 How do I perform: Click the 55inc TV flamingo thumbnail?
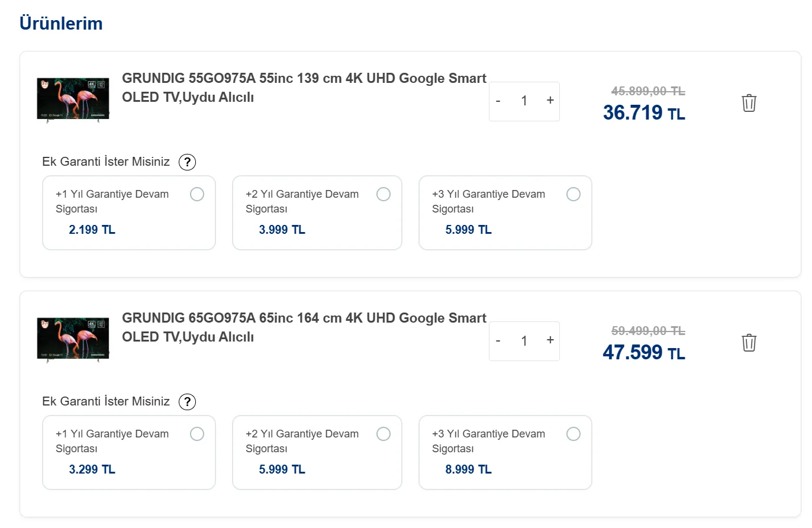pos(73,99)
